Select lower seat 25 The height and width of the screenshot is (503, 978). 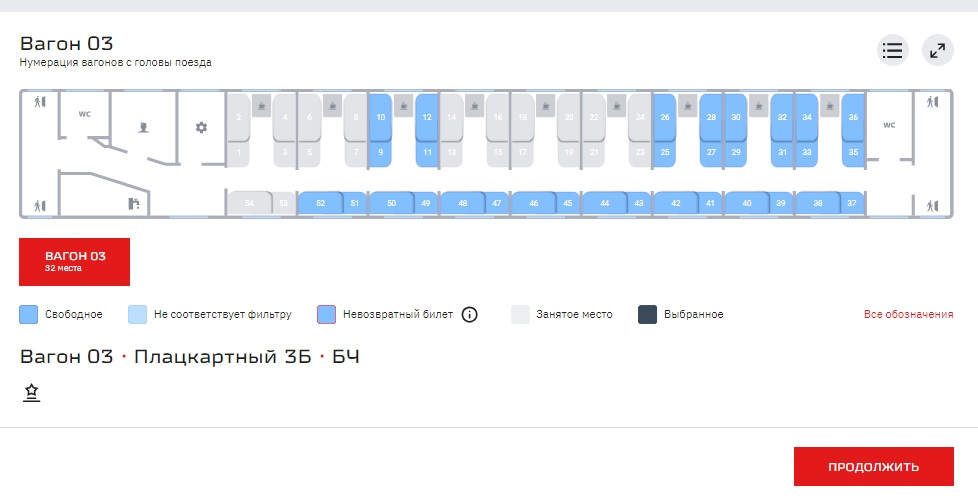tap(665, 153)
